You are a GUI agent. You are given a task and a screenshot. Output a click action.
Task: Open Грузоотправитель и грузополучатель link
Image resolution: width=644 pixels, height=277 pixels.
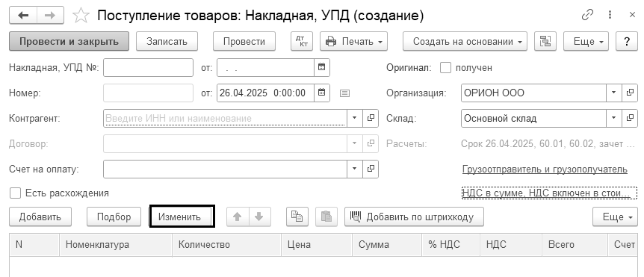pos(545,169)
